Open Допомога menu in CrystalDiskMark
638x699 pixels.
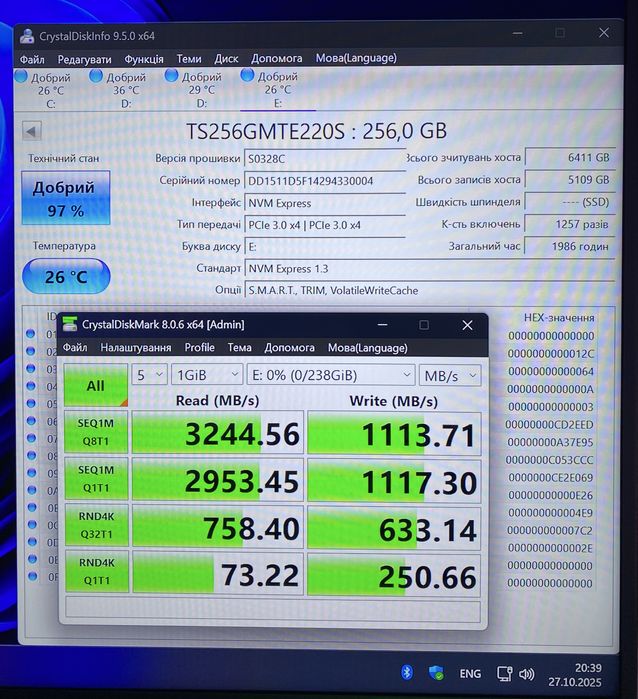pos(289,347)
